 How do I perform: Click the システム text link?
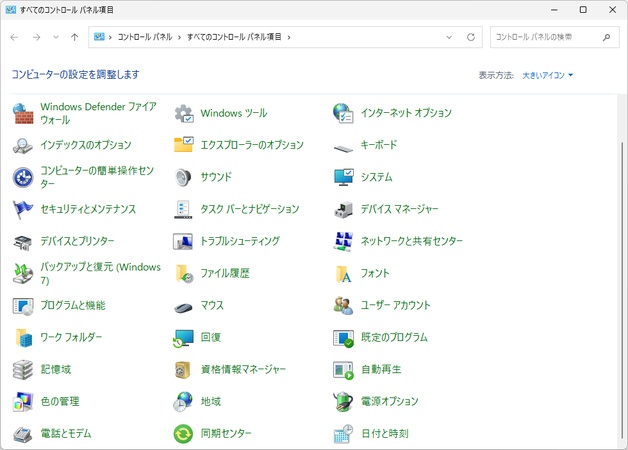[x=376, y=177]
